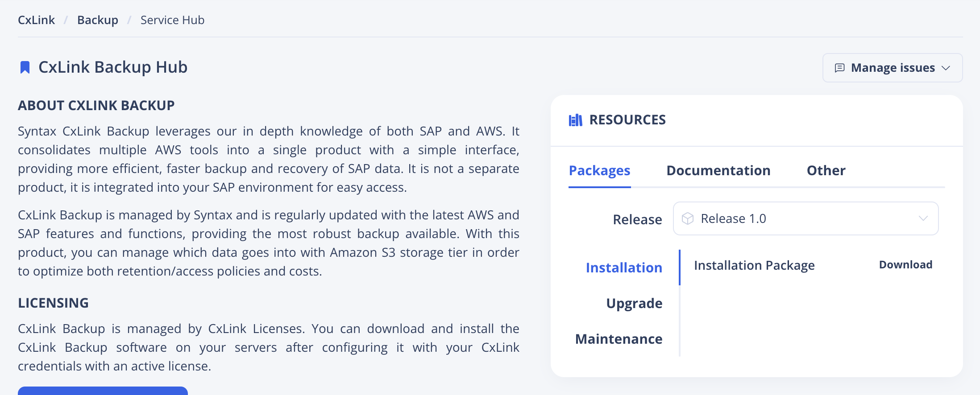This screenshot has height=395, width=980.
Task: Click the comment icon inside Manage issues
Action: coord(841,68)
